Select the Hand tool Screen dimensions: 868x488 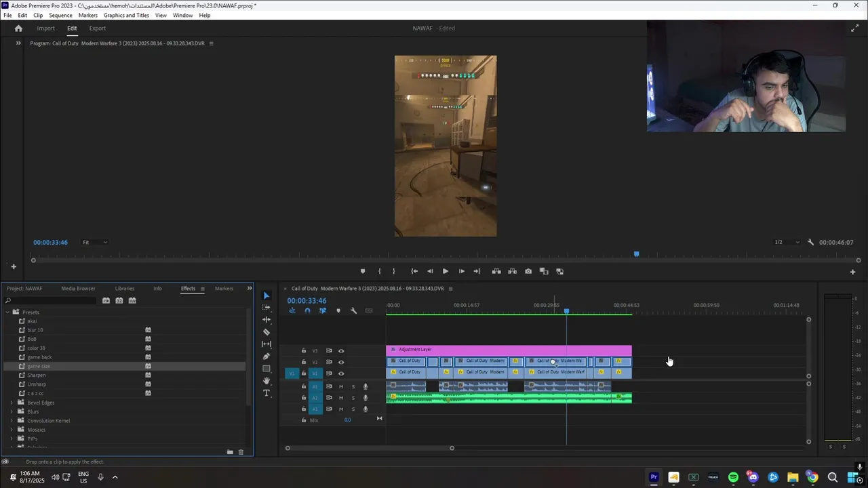[x=267, y=381]
